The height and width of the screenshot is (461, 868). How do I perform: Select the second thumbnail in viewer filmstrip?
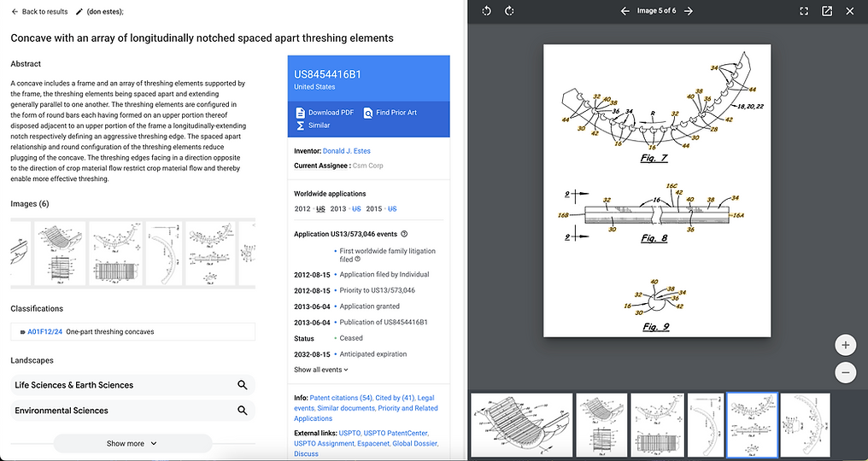pos(601,426)
